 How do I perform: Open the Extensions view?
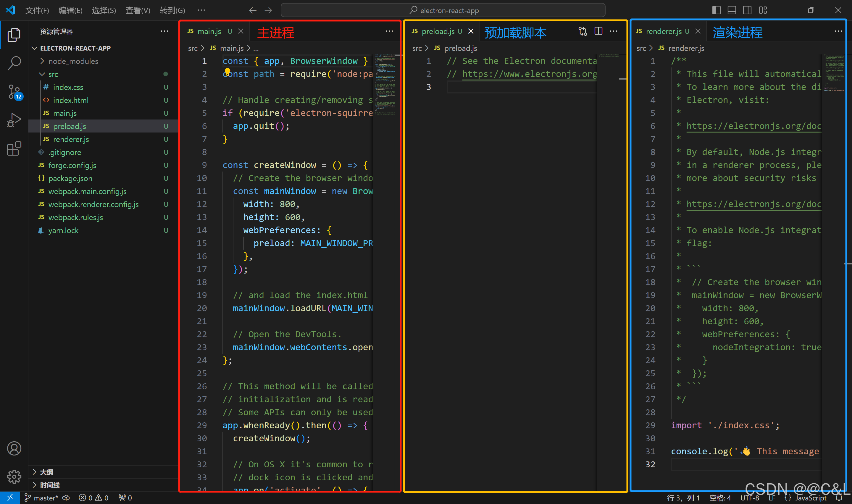pyautogui.click(x=14, y=149)
